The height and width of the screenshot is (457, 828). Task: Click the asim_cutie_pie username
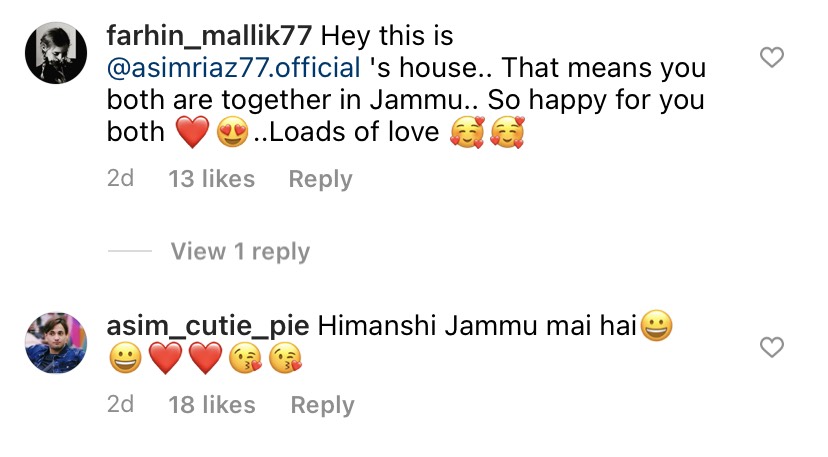[208, 327]
